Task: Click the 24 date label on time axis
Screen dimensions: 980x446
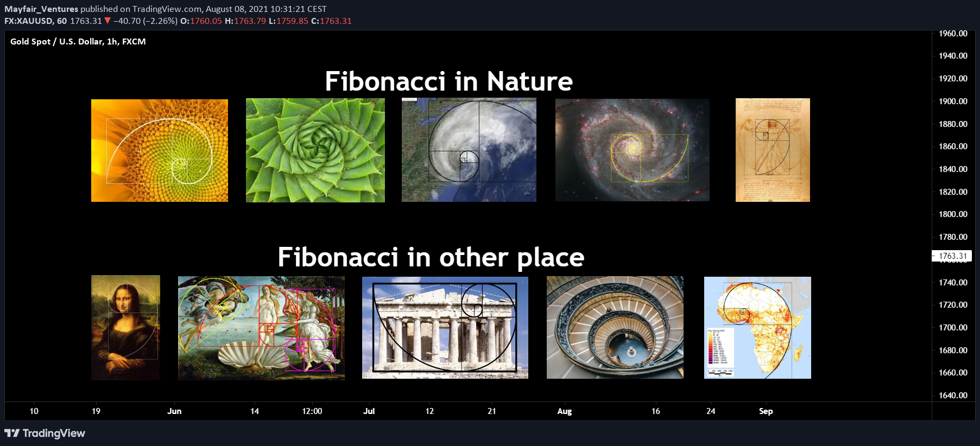Action: 711,411
